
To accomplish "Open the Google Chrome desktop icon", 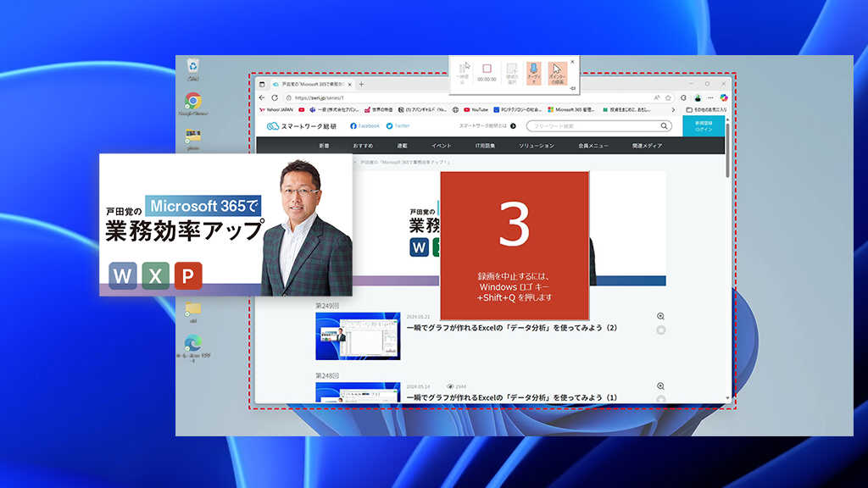I will pos(193,104).
